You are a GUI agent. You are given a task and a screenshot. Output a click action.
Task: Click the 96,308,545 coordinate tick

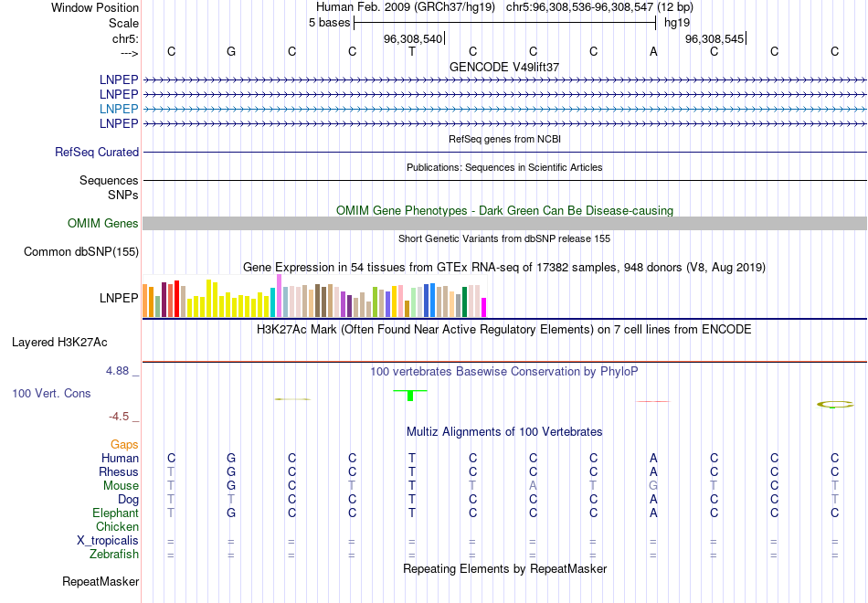tap(715, 38)
